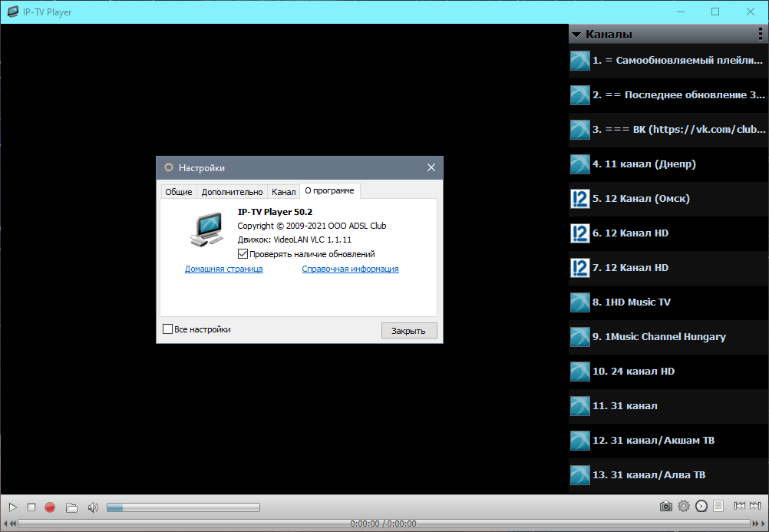
Task: Mute sound via the speaker icon
Action: click(x=93, y=507)
